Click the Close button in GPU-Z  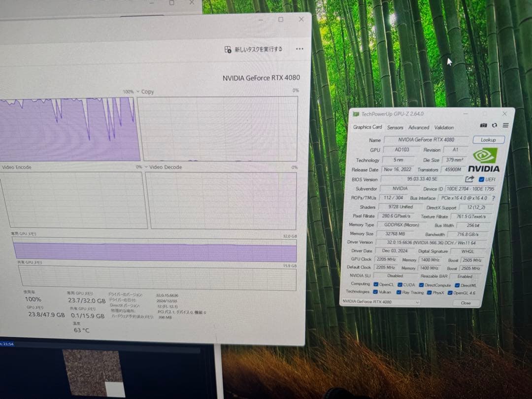(465, 303)
